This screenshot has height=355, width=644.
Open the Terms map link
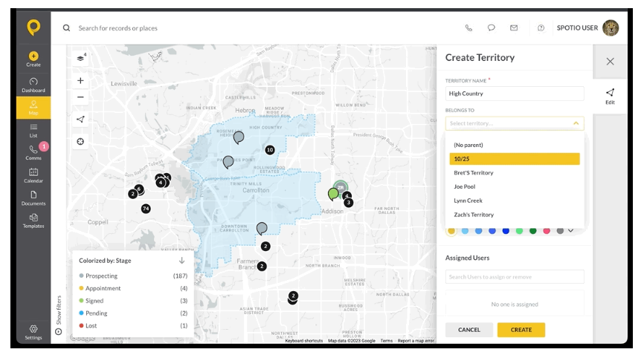386,341
